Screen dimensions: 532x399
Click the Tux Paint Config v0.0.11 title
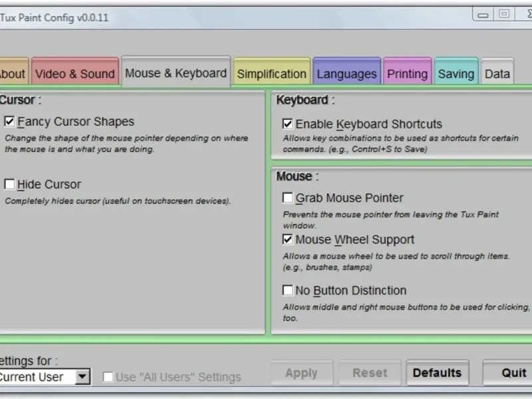point(55,17)
